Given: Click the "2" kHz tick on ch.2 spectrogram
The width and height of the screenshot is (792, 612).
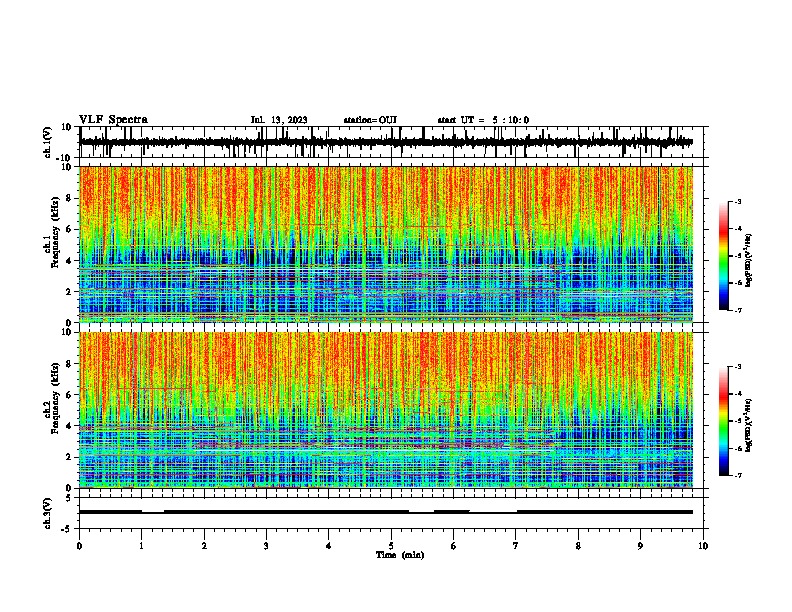Looking at the screenshot, I should coord(69,457).
